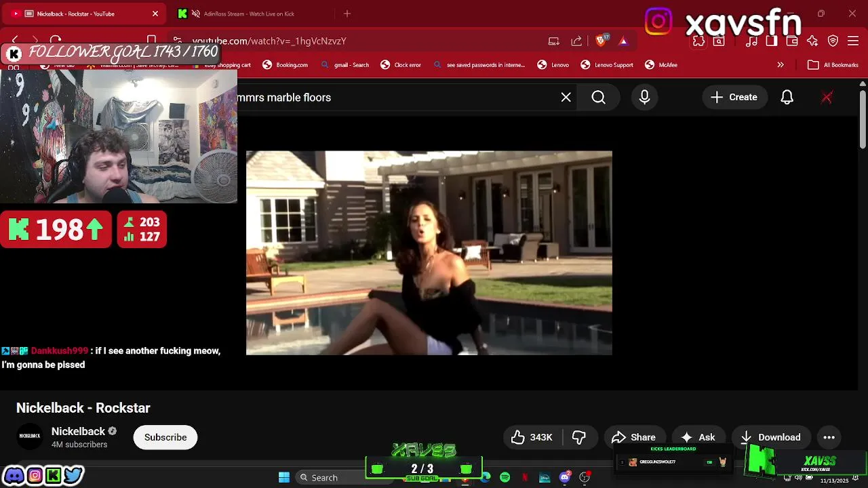Open the YouTube Create menu
This screenshot has width=868, height=488.
(x=734, y=98)
